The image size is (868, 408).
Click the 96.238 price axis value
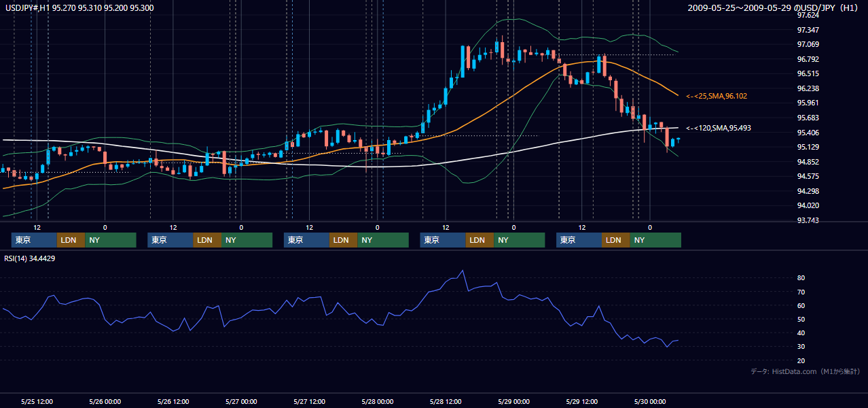[808, 88]
